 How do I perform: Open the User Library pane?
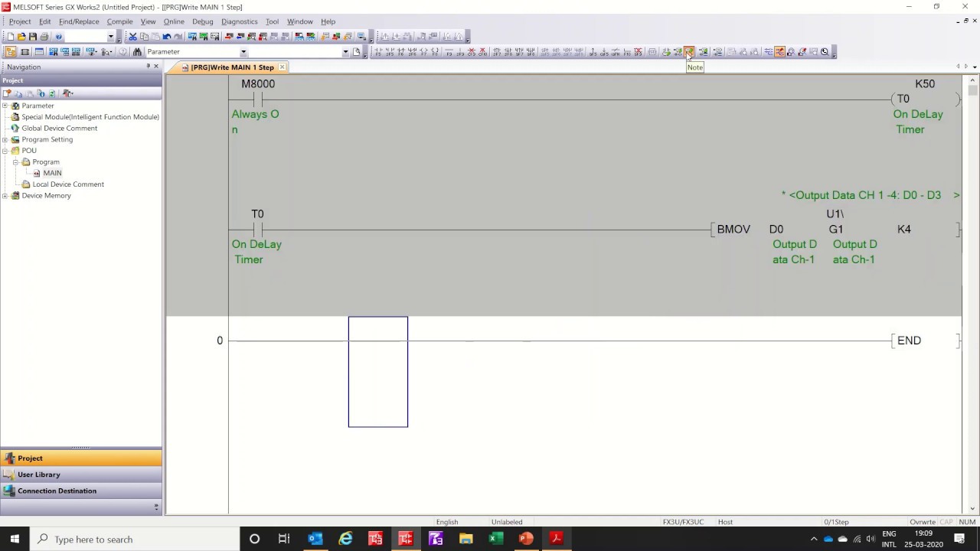point(81,474)
